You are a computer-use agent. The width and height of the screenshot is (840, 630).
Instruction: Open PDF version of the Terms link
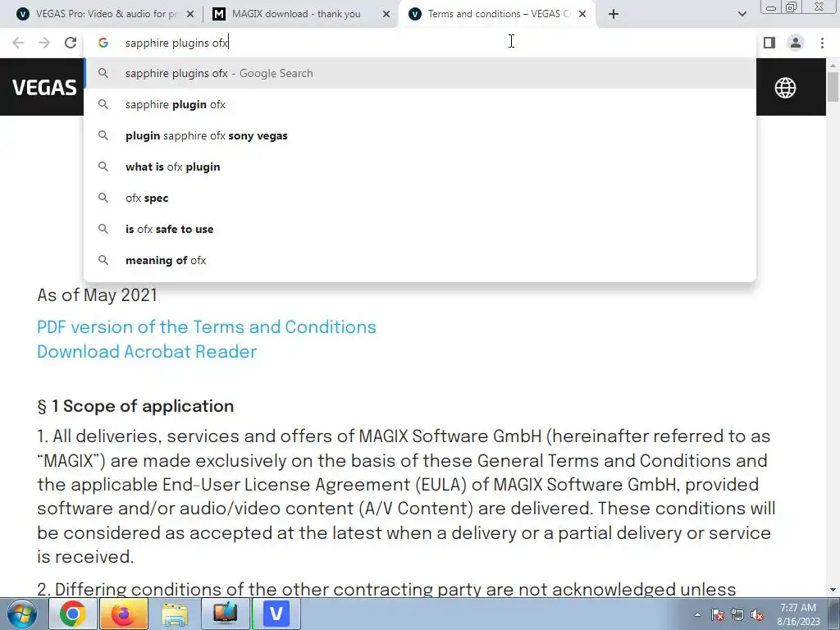(x=206, y=326)
